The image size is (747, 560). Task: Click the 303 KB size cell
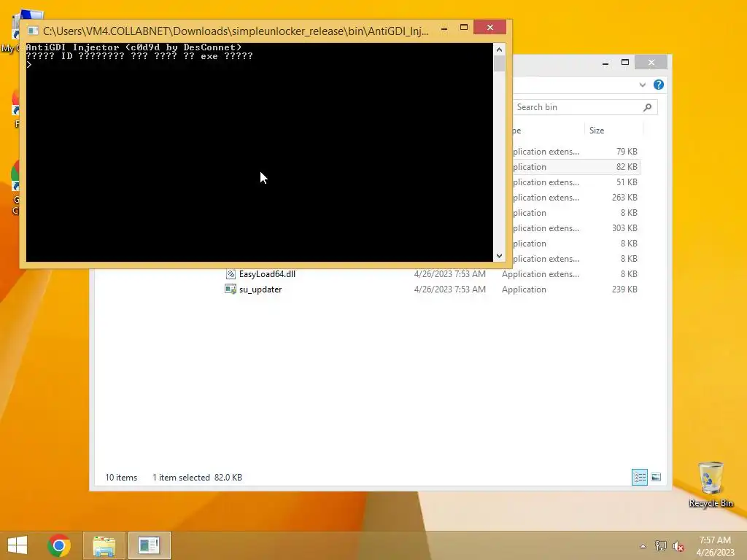(624, 228)
